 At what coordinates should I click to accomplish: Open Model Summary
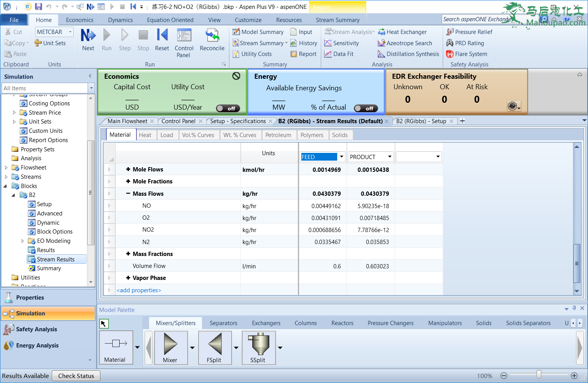click(x=258, y=32)
